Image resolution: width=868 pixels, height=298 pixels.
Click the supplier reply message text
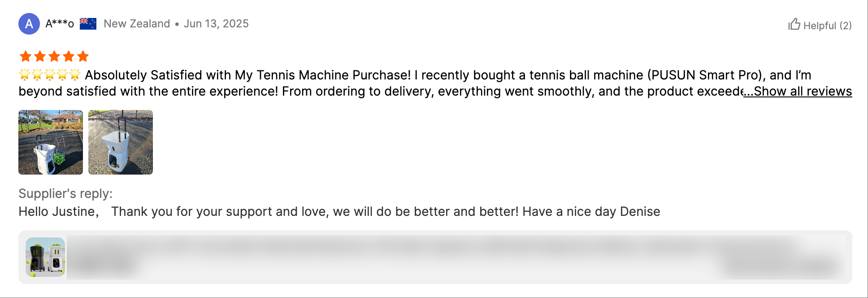339,211
